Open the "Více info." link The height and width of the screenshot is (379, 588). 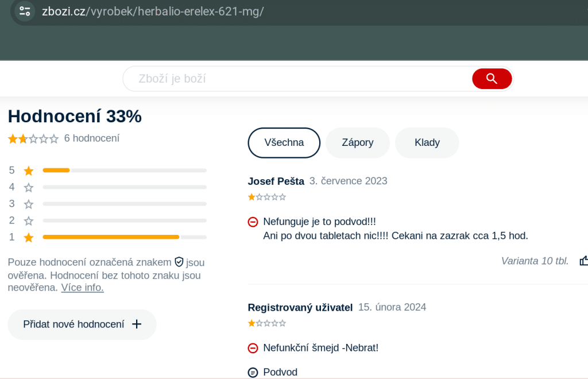pyautogui.click(x=82, y=288)
